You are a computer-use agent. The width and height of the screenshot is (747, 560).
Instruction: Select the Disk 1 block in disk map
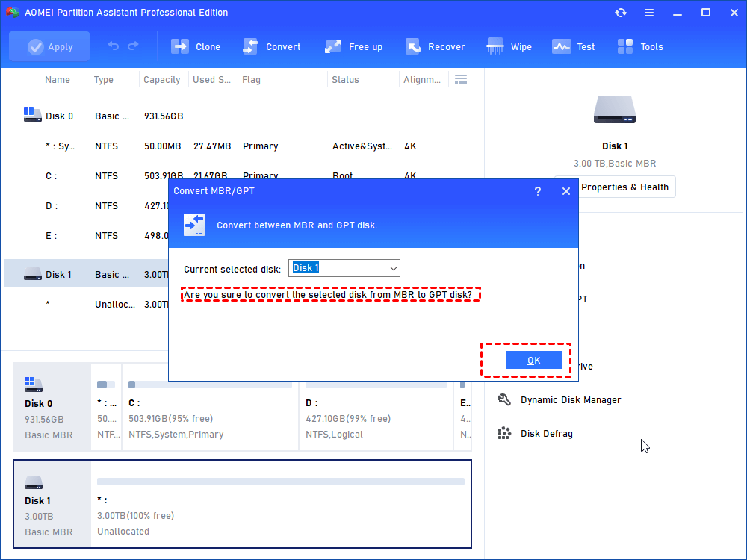[x=52, y=504]
